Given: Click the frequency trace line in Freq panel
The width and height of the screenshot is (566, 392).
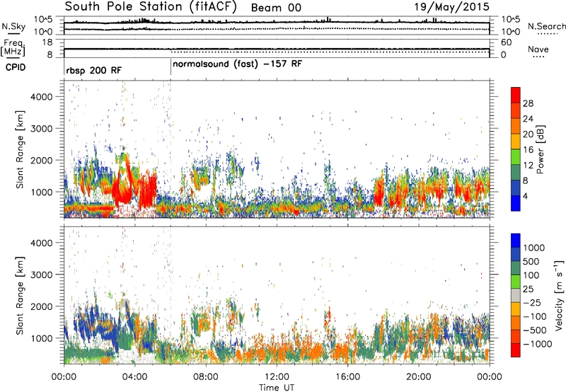Looking at the screenshot, I should click(277, 48).
